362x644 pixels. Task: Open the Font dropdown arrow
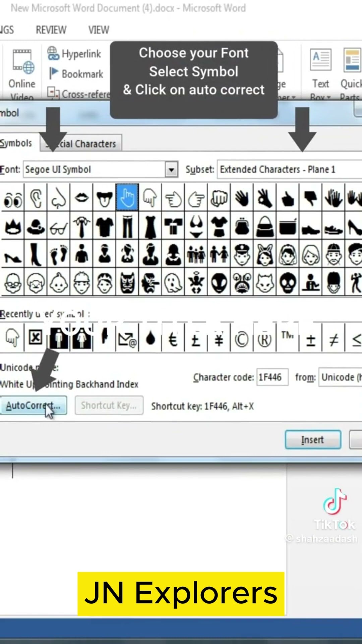(171, 169)
